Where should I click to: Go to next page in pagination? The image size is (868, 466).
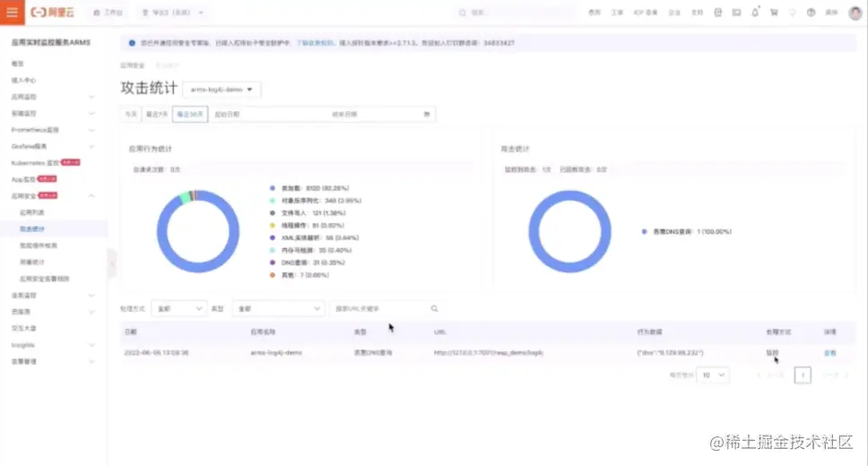(834, 375)
